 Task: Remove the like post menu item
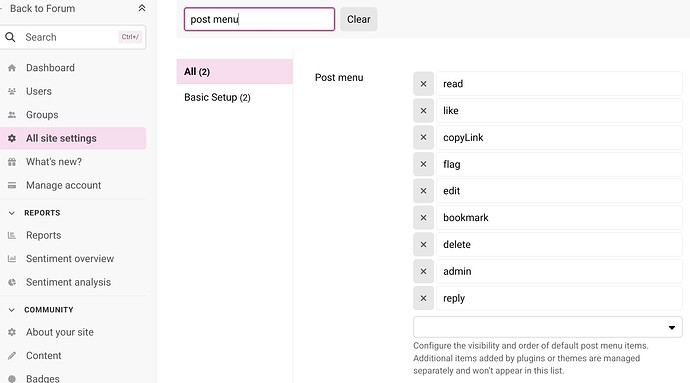(423, 110)
